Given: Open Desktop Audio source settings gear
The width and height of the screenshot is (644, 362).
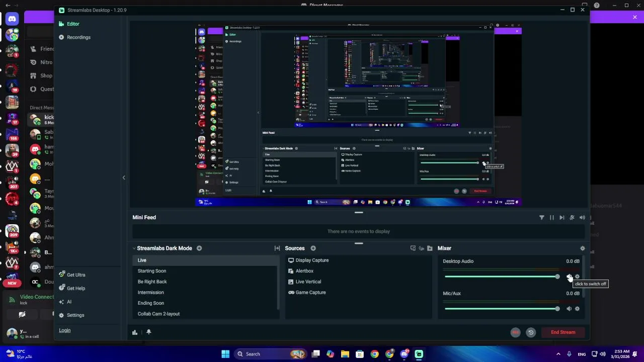Looking at the screenshot, I should pos(577,277).
